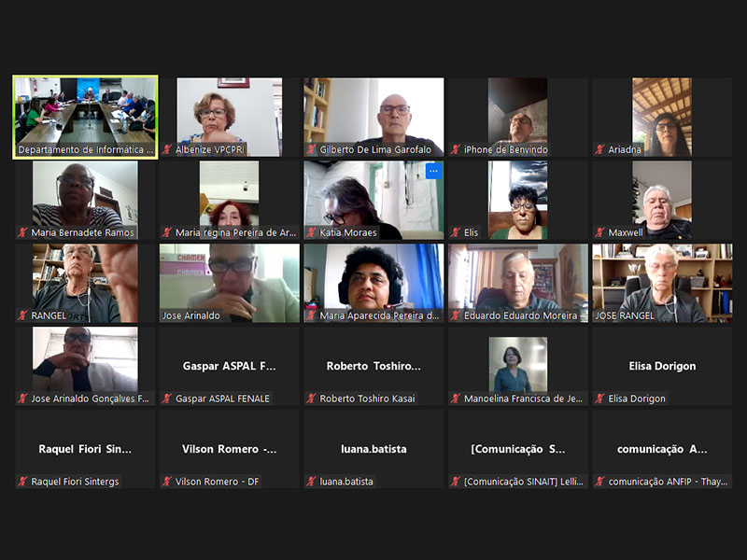Click muted mic icon beside RANGEL

[22, 315]
